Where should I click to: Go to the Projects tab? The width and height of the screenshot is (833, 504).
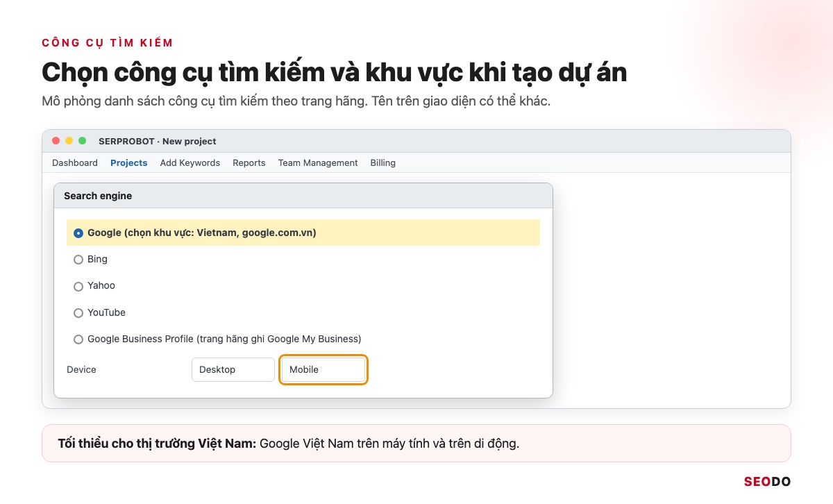(129, 162)
